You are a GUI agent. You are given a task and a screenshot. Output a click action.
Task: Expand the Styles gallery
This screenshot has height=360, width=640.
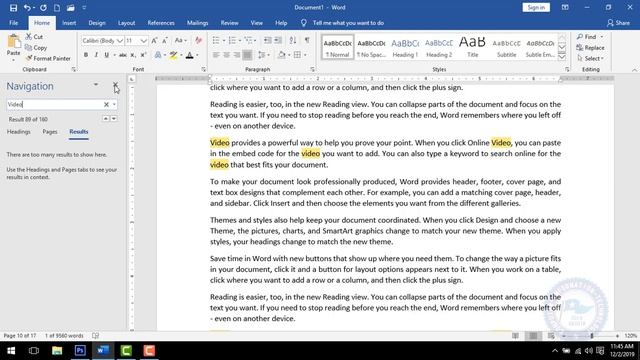(x=562, y=57)
